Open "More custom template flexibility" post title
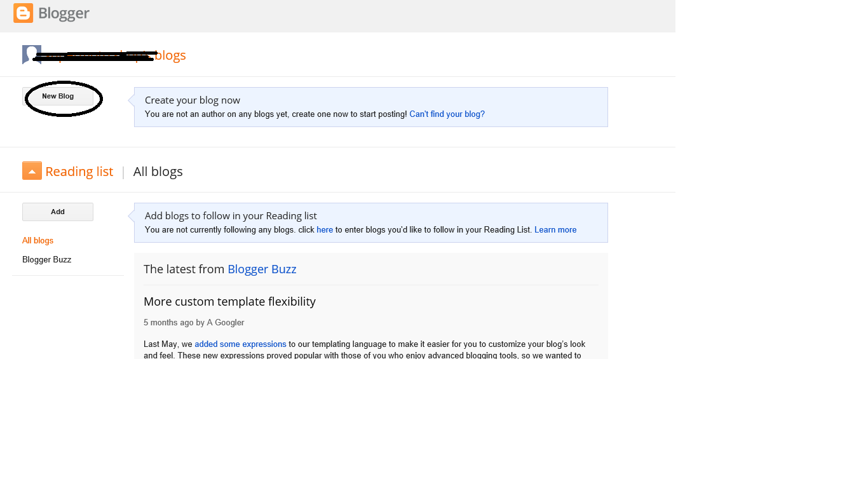Image resolution: width=868 pixels, height=488 pixels. pyautogui.click(x=229, y=301)
